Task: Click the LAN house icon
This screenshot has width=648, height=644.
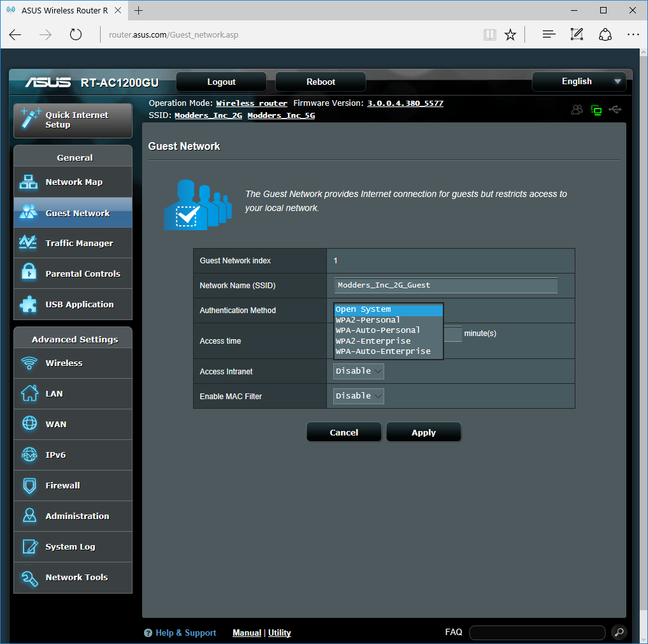Action: pyautogui.click(x=29, y=393)
